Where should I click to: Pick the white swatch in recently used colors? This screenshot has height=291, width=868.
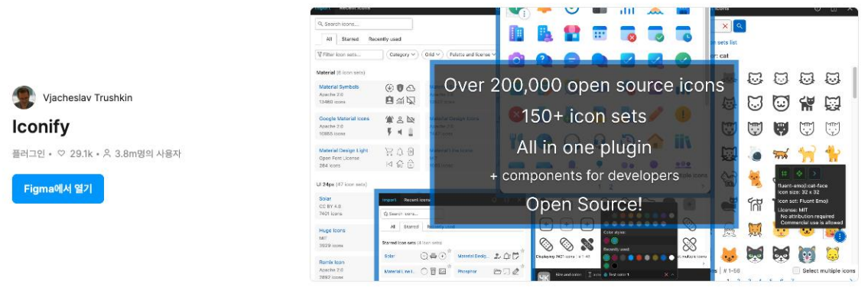(x=672, y=257)
